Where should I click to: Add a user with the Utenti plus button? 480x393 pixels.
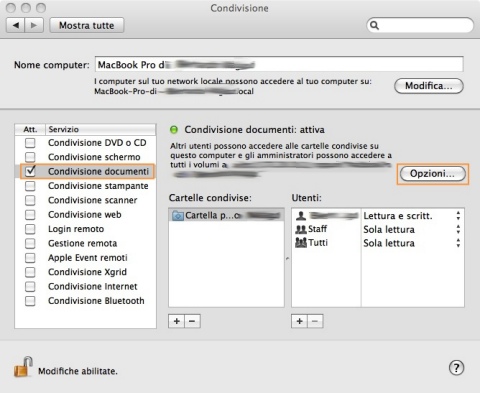click(x=299, y=321)
